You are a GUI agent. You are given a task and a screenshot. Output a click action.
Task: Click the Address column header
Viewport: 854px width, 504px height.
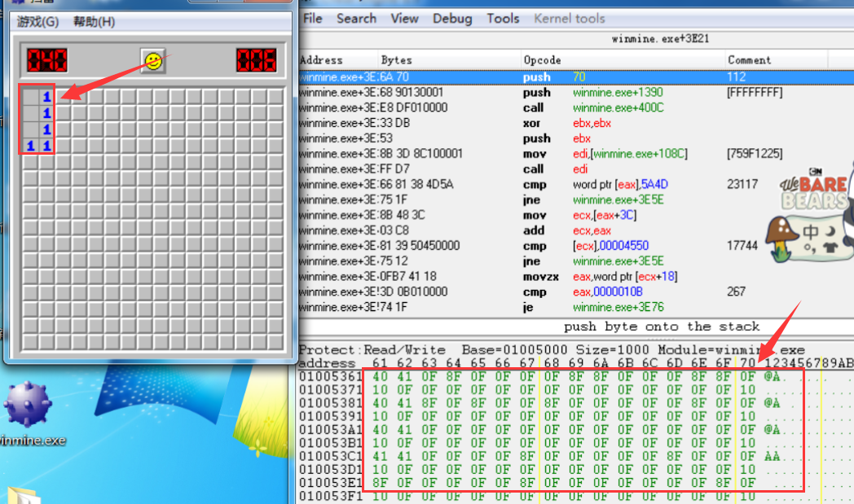click(x=337, y=60)
